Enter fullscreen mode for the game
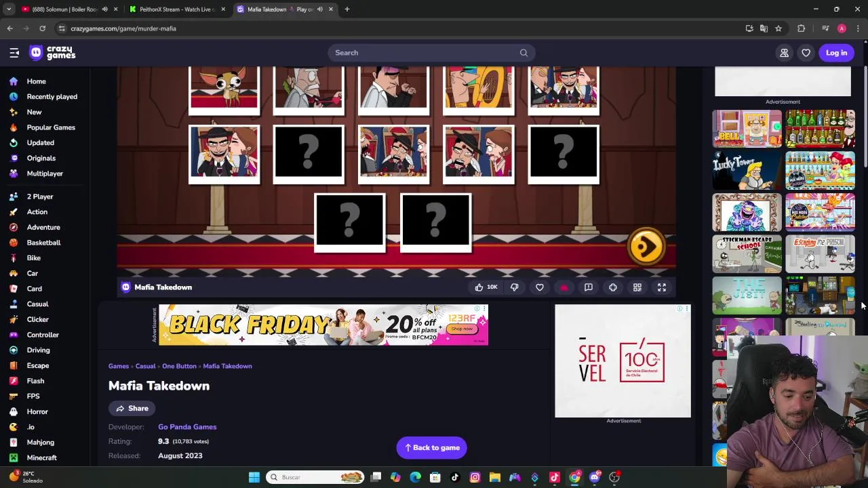868x488 pixels. [662, 287]
